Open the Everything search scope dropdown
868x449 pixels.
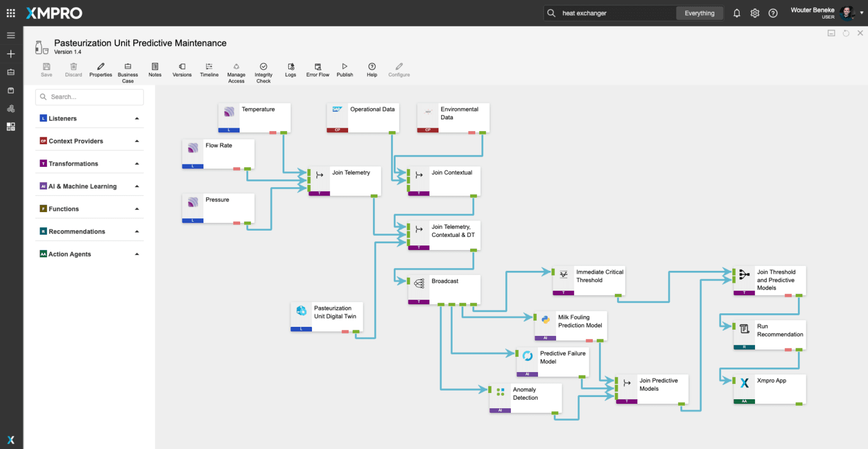pos(700,13)
